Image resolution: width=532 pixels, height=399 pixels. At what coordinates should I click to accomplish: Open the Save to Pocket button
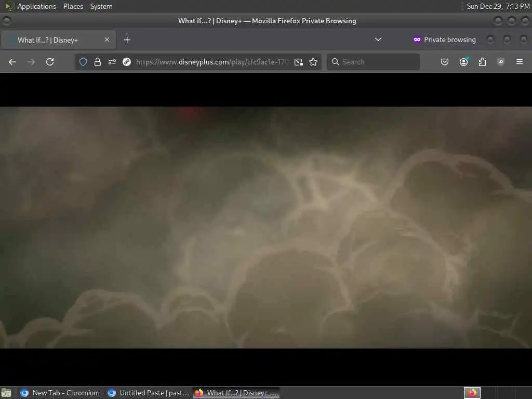tap(445, 62)
